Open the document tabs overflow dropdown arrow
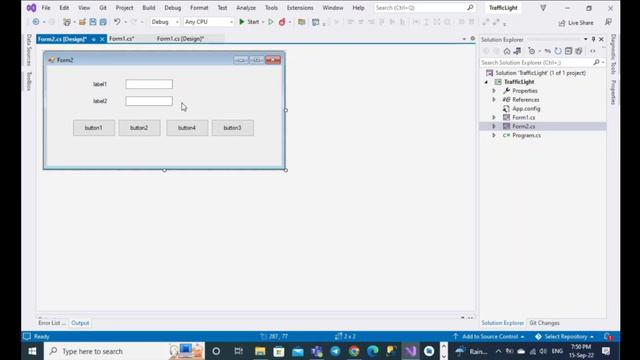 coord(464,39)
